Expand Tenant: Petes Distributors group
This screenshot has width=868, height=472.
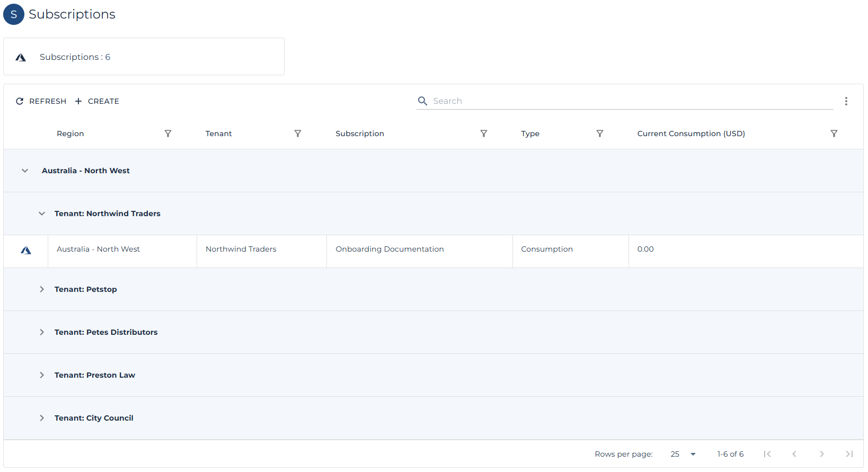click(x=42, y=332)
